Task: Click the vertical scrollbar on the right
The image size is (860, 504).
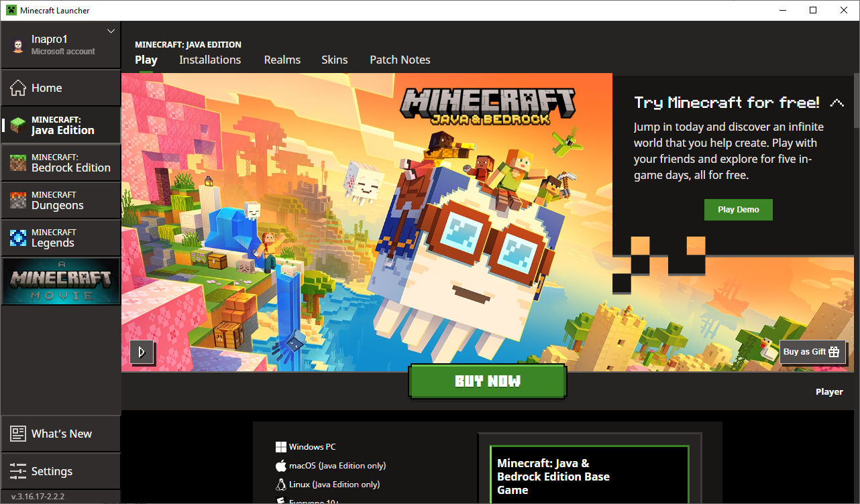Action: pyautogui.click(x=857, y=101)
